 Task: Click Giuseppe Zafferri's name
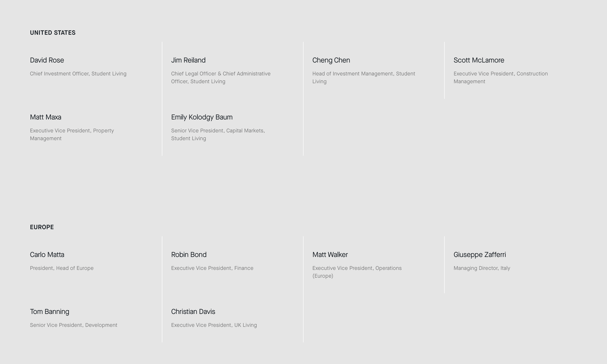pos(480,255)
